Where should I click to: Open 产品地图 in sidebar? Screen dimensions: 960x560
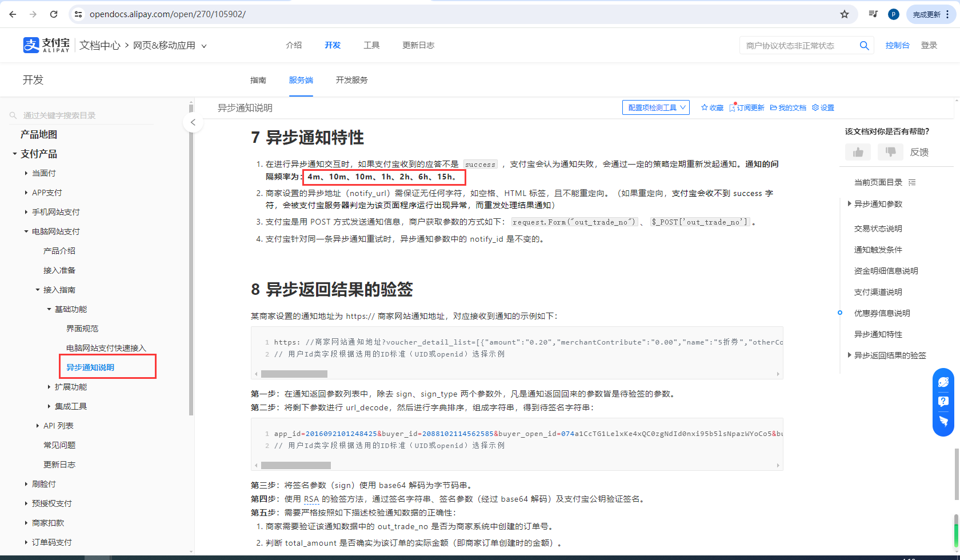[39, 134]
